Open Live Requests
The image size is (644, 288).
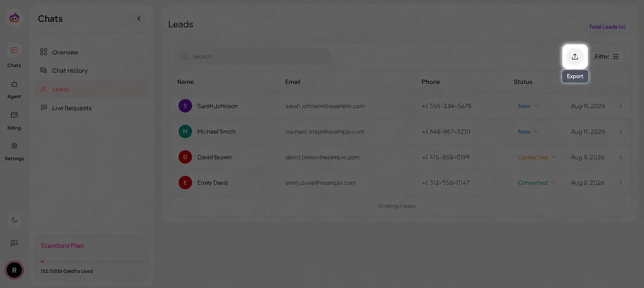pos(92,108)
